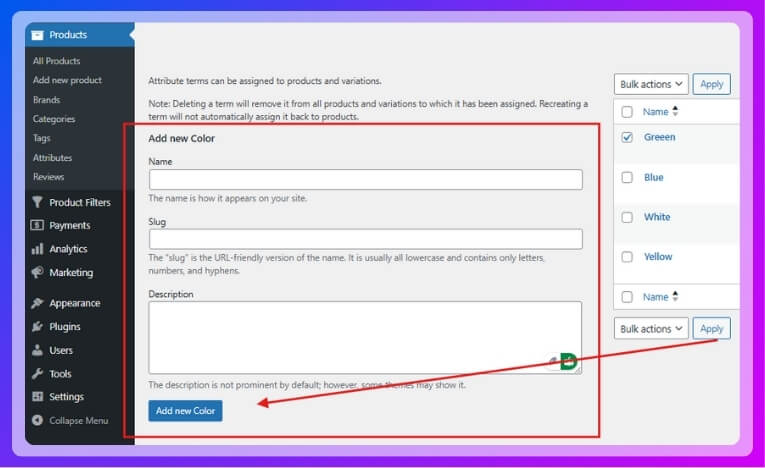Click inside the Description text area

[365, 337]
